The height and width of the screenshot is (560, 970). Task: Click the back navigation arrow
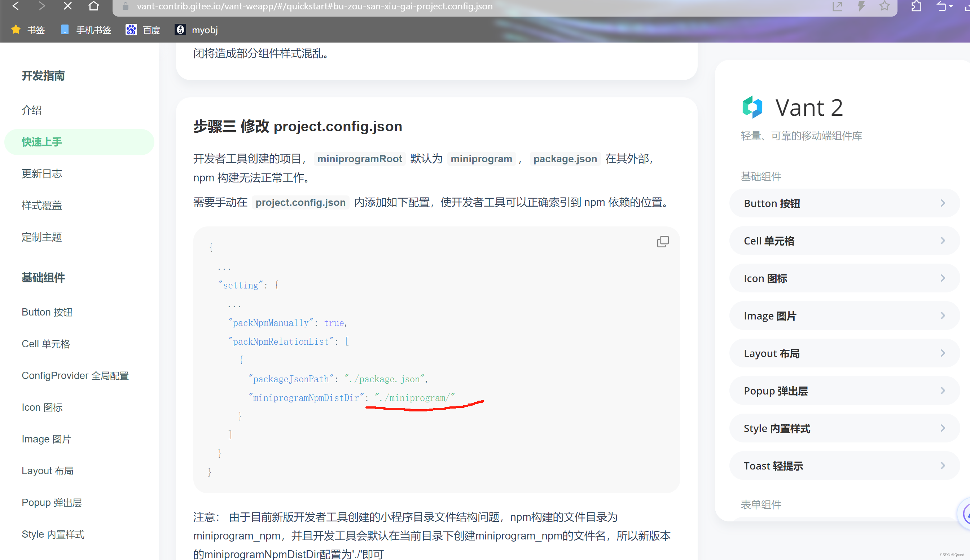16,6
